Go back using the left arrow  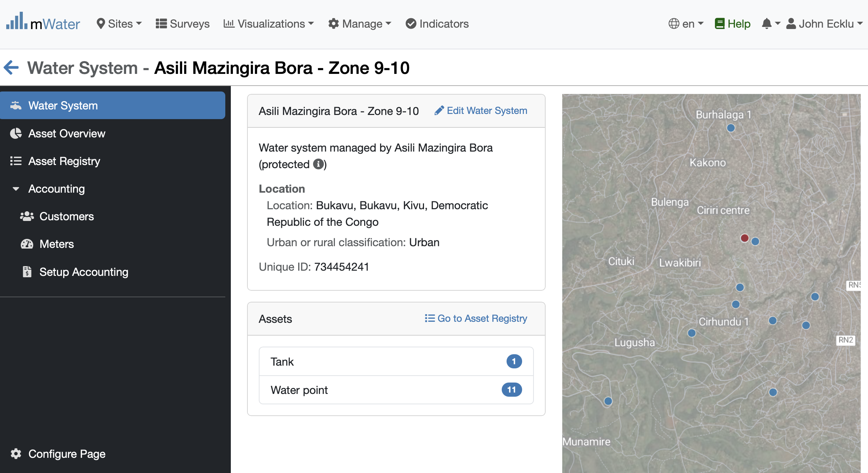[11, 67]
